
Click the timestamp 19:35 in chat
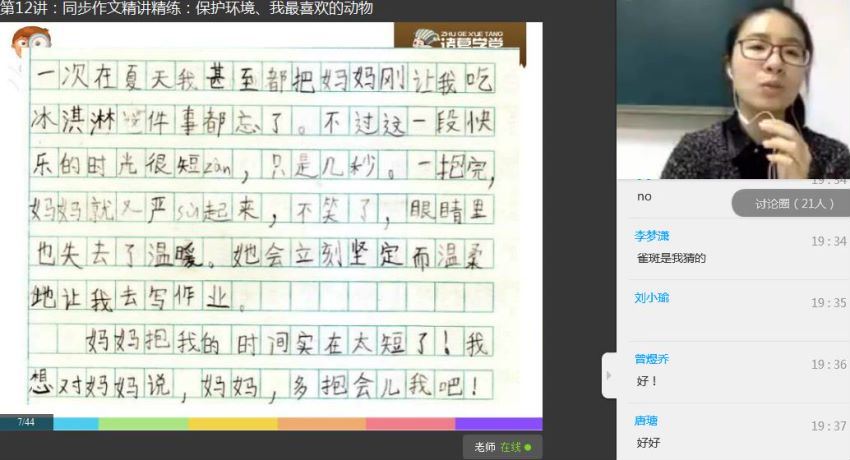tap(828, 303)
